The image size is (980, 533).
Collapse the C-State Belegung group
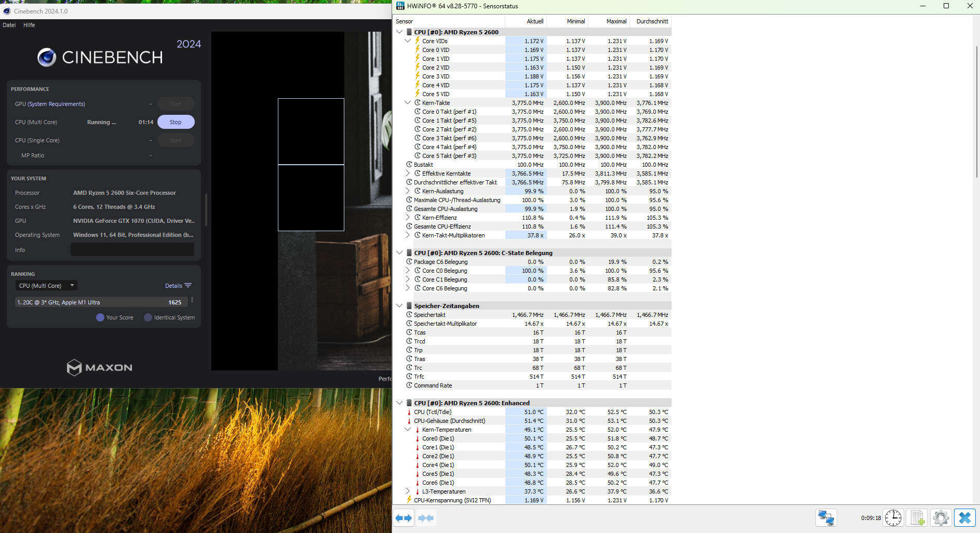[x=399, y=252]
